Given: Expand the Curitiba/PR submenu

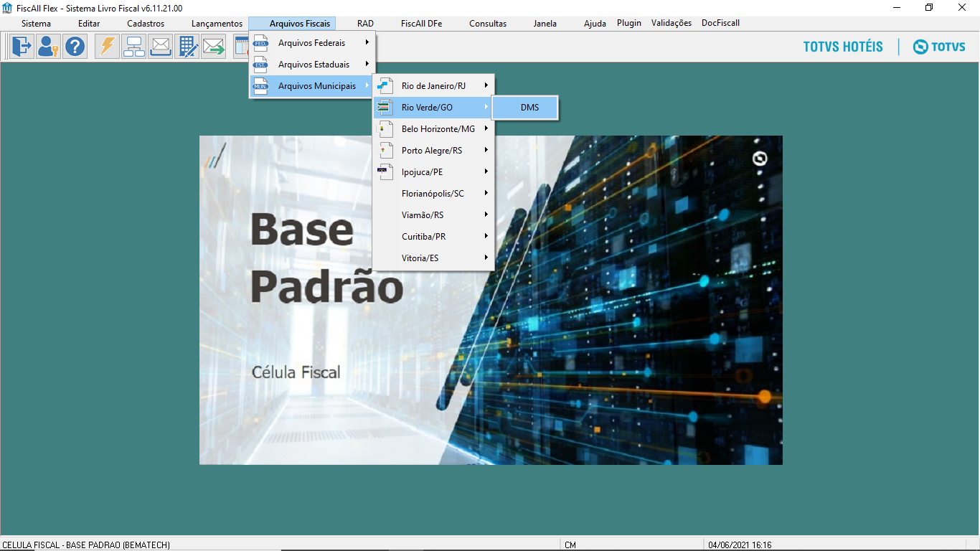Looking at the screenshot, I should tap(433, 237).
